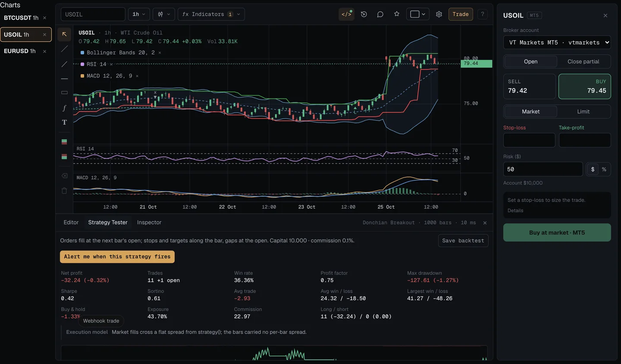Open the 1h timeframe dropdown
The image size is (621, 364).
[x=139, y=14]
